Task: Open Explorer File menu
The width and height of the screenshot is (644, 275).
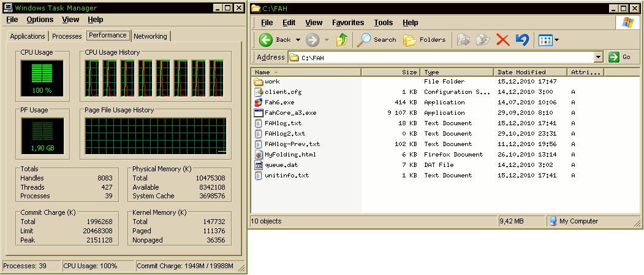Action: (x=267, y=23)
